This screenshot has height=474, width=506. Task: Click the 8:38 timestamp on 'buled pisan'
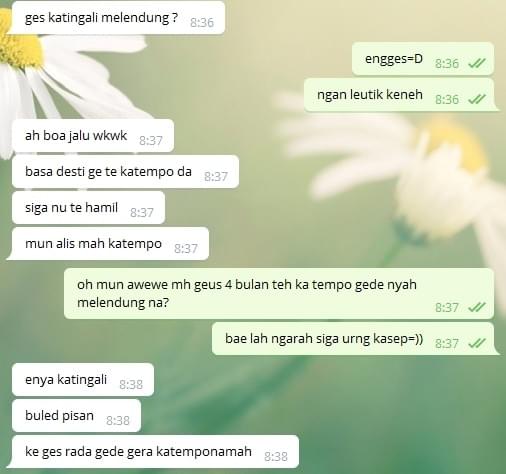[x=118, y=421]
